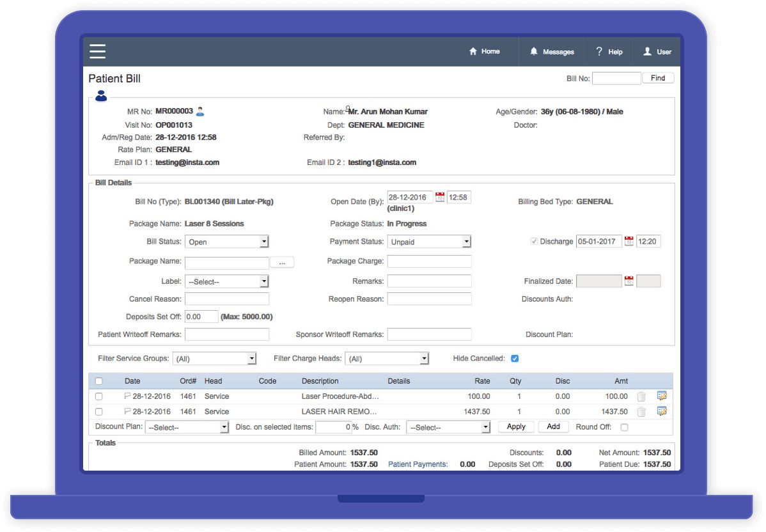
Task: Click the Open Date field 28-12-2016
Action: pyautogui.click(x=409, y=198)
